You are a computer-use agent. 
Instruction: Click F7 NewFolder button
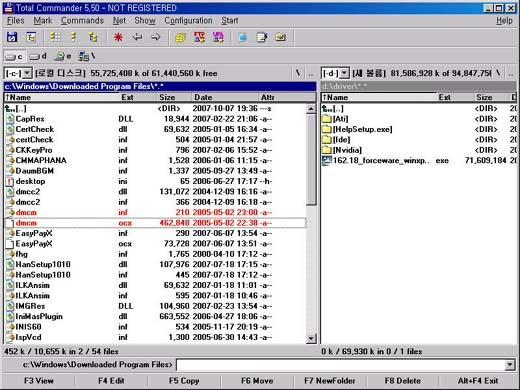330,381
